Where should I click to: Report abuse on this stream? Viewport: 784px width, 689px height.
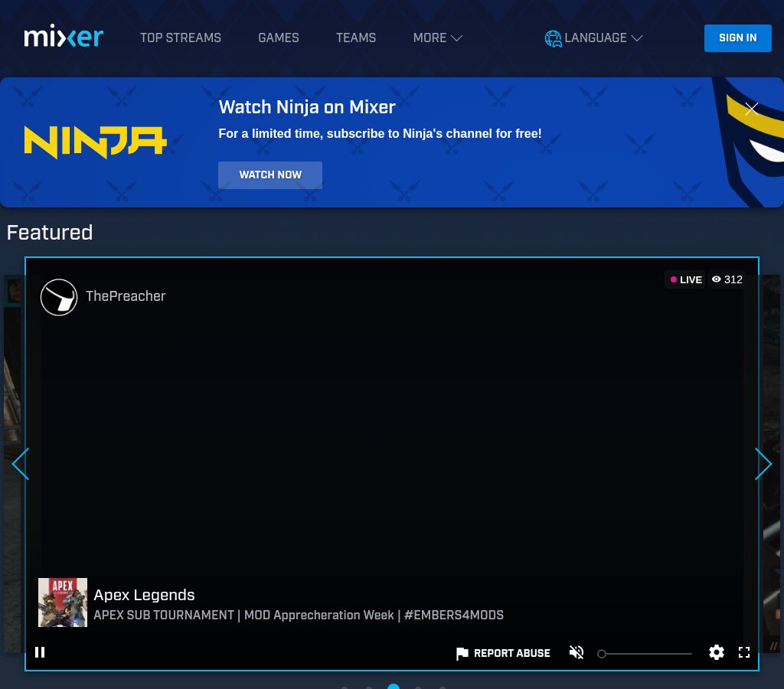[503, 653]
